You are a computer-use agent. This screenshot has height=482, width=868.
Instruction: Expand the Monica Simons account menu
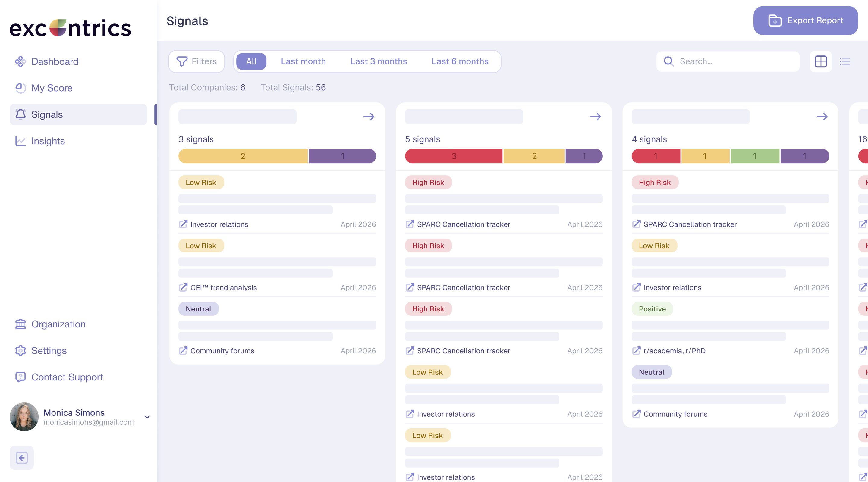pos(147,417)
